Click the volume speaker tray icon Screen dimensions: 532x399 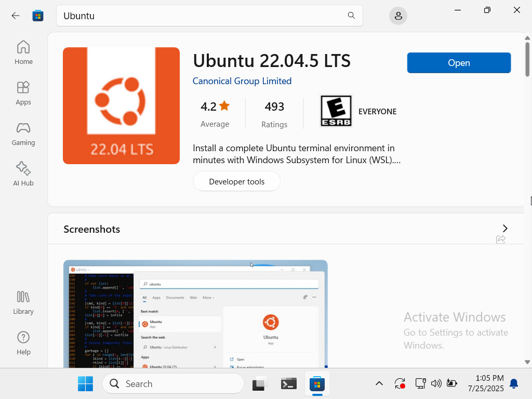tap(436, 384)
